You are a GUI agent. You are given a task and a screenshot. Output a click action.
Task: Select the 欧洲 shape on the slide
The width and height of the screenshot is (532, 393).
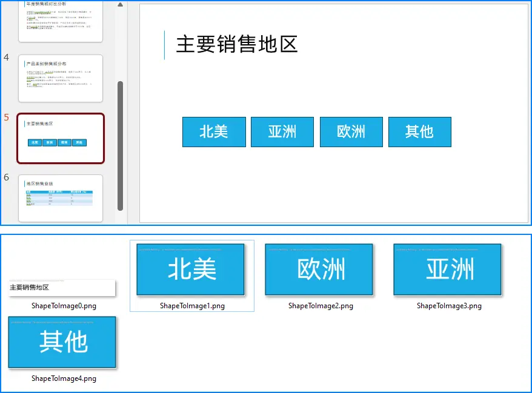351,131
